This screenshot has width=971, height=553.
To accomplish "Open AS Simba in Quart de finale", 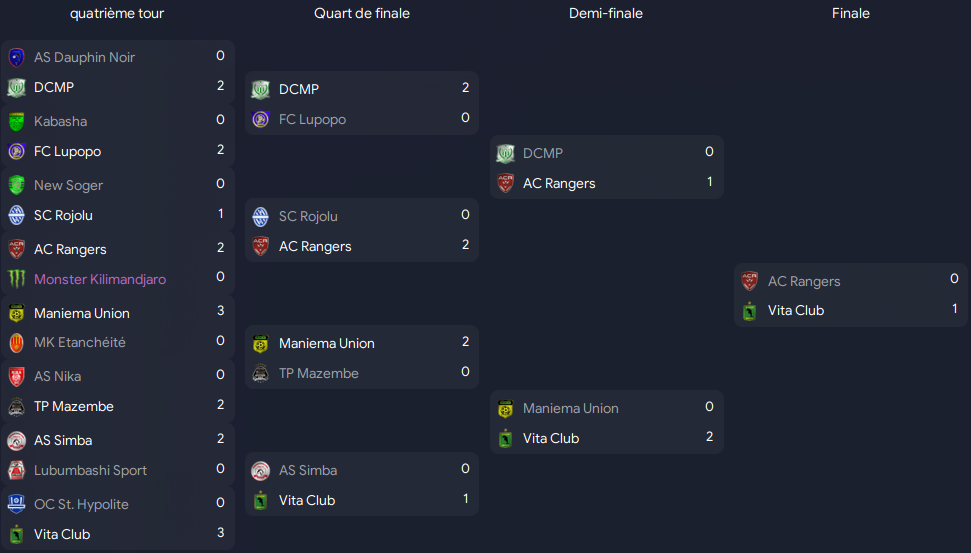I will coord(308,470).
